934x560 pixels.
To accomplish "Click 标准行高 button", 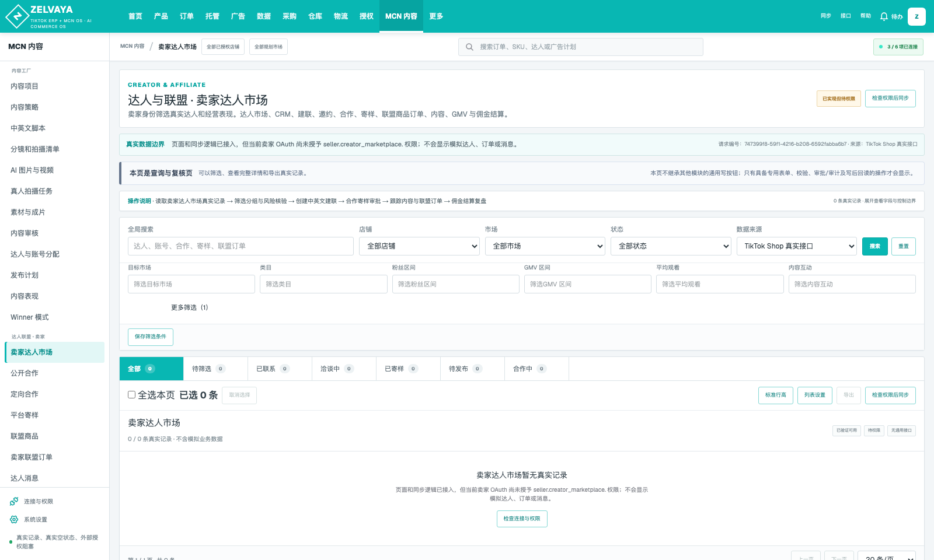I will click(x=776, y=395).
